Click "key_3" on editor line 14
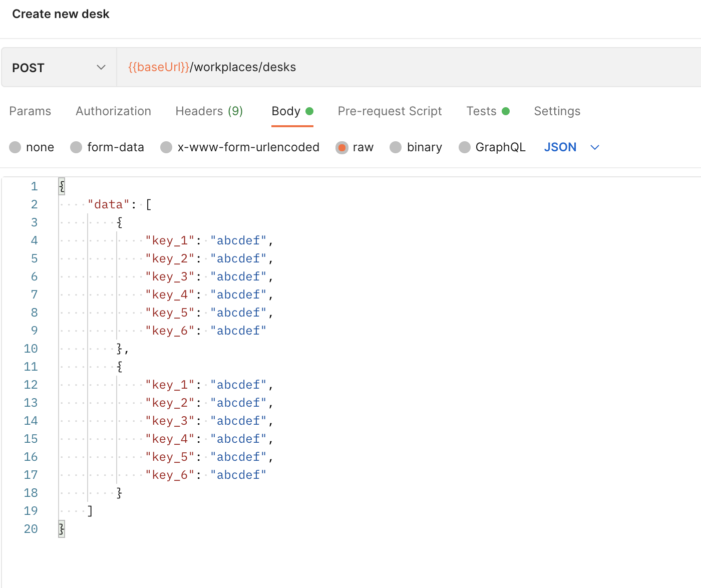 coord(170,421)
